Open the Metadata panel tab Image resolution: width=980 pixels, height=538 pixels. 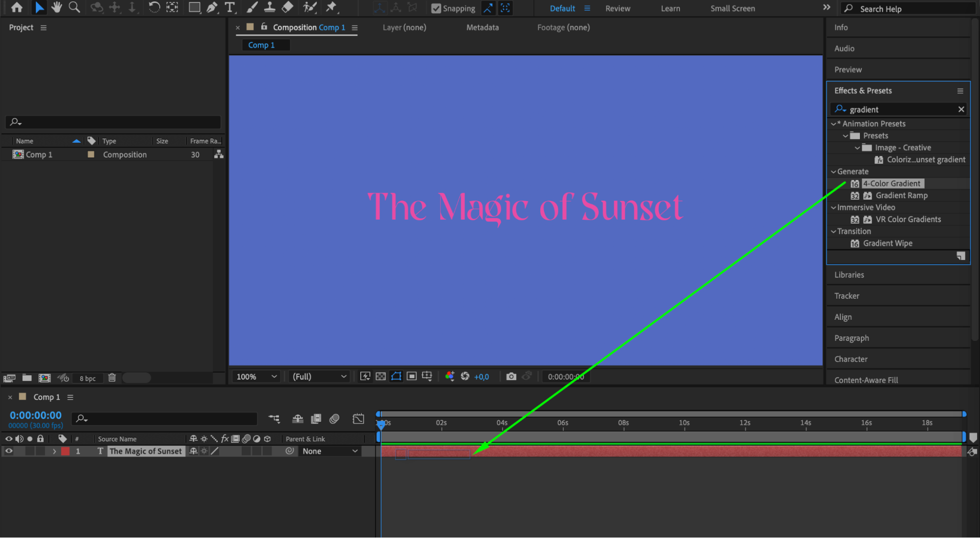482,27
